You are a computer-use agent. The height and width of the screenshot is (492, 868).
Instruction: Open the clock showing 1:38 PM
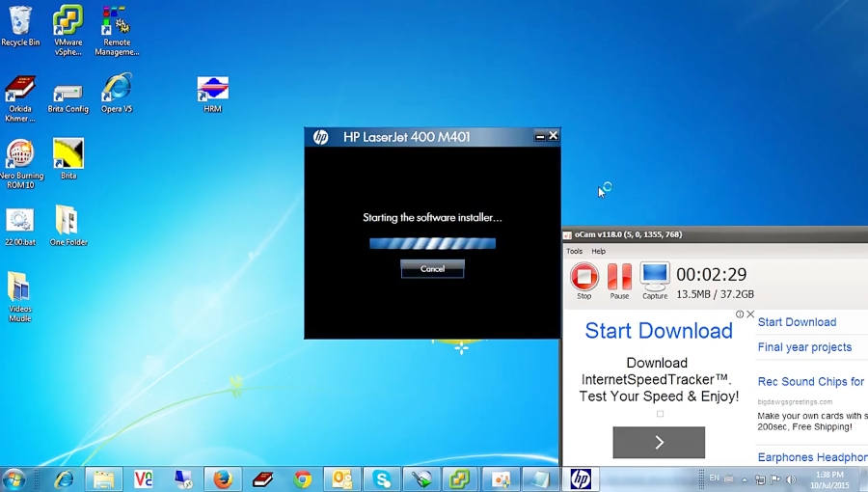point(829,479)
